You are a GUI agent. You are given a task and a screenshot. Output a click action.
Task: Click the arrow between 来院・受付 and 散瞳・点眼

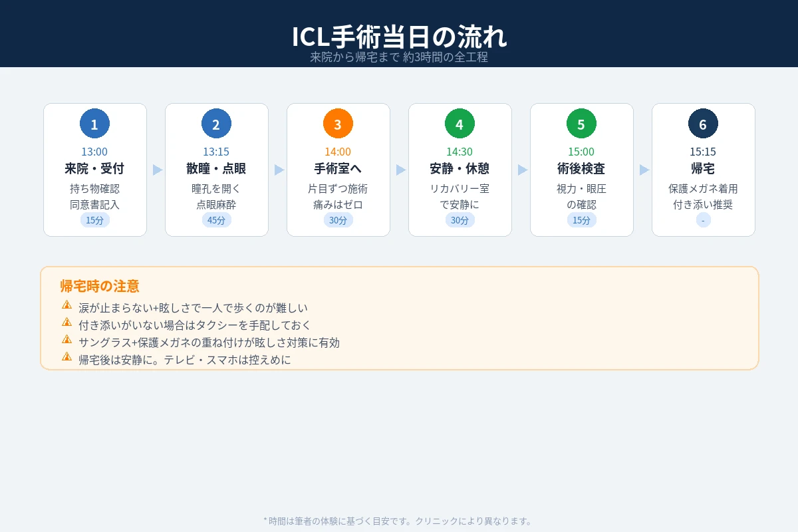point(156,170)
